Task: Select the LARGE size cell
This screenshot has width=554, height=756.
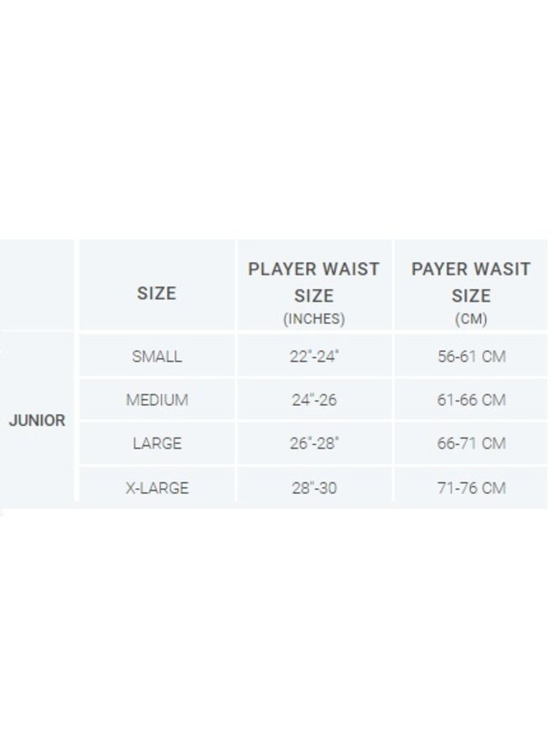Action: 157,444
